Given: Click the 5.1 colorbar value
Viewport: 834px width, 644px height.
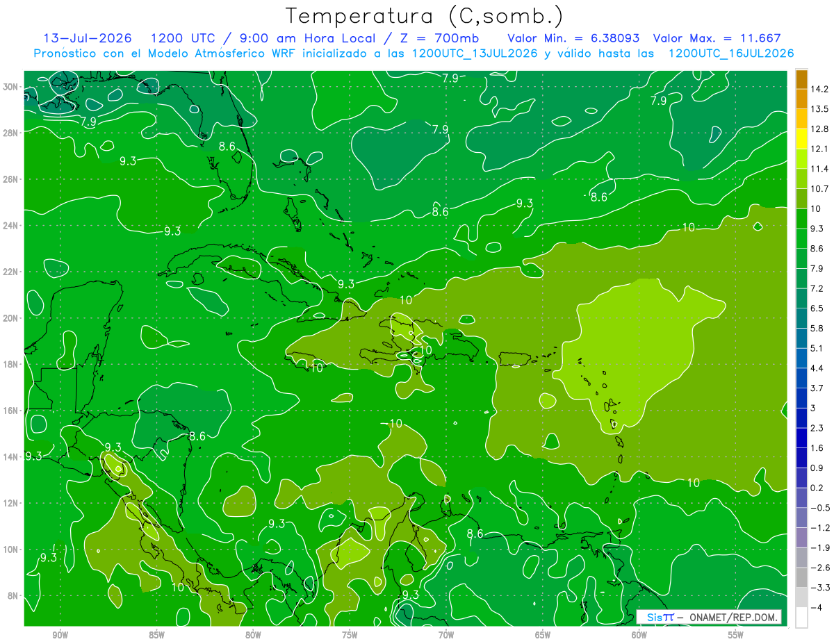Looking at the screenshot, I should click(817, 348).
